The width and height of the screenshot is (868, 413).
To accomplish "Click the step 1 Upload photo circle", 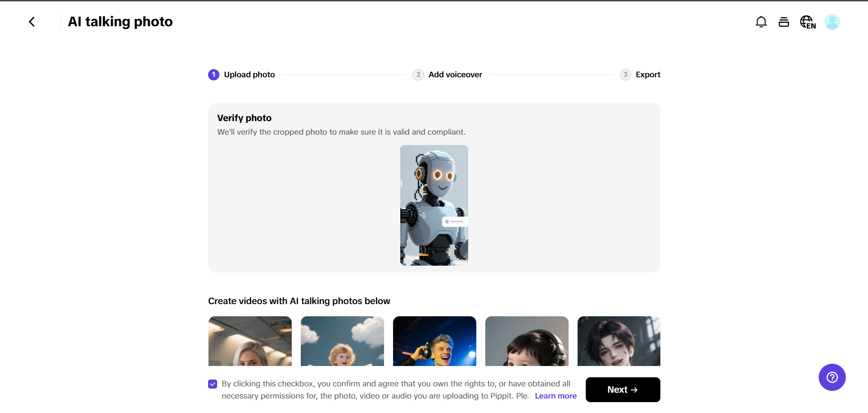I will click(213, 75).
